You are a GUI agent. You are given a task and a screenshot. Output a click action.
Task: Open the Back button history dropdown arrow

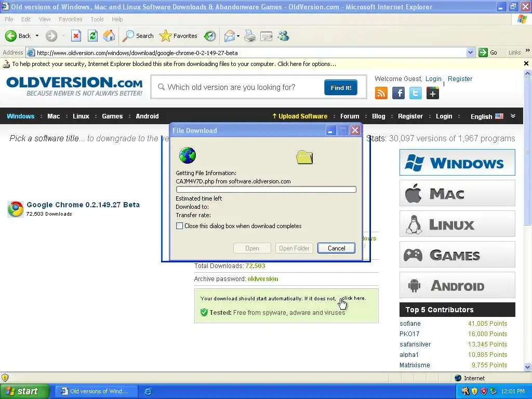coord(37,36)
